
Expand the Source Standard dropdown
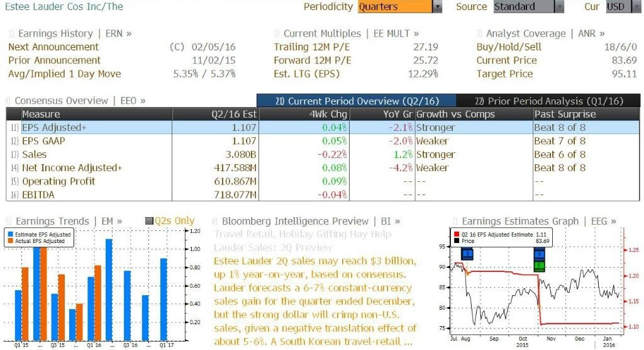coord(559,6)
